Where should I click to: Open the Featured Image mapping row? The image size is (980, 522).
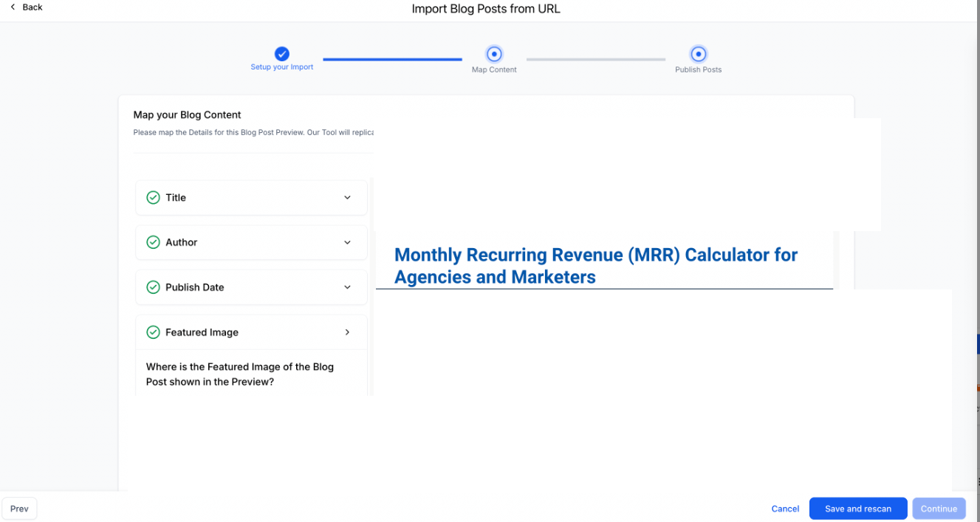point(251,332)
